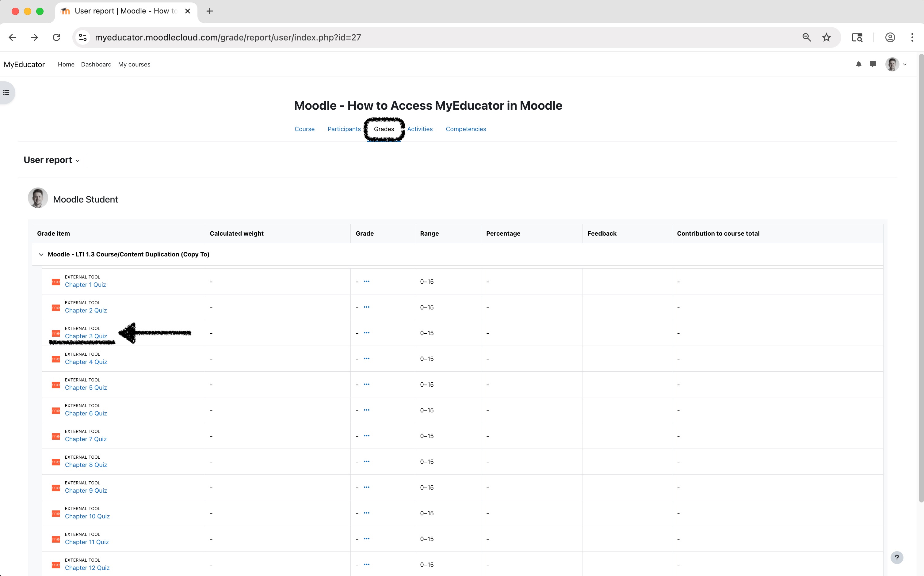The image size is (924, 576).
Task: Toggle the messaging drawer chat icon
Action: (x=872, y=64)
